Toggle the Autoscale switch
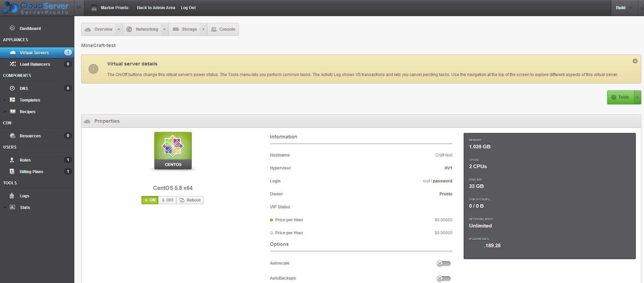The image size is (644, 283). click(x=444, y=264)
